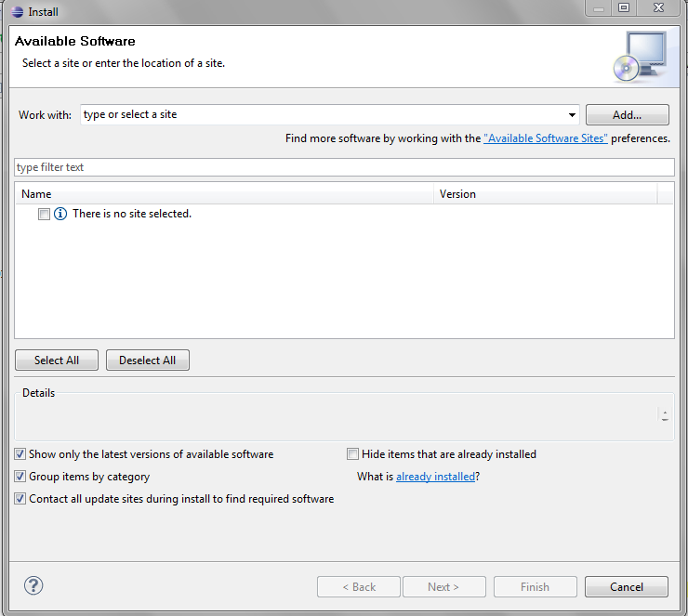Enable 'Hide items that are already installed'
The image size is (688, 616).
pos(352,453)
